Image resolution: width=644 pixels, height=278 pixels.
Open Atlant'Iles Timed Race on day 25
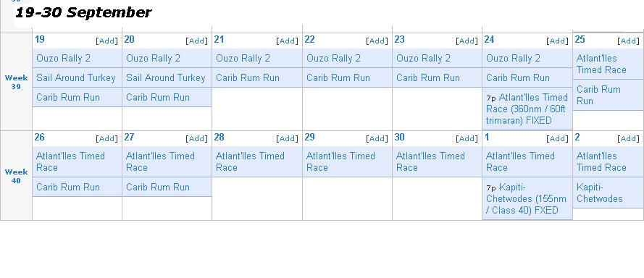click(x=601, y=64)
